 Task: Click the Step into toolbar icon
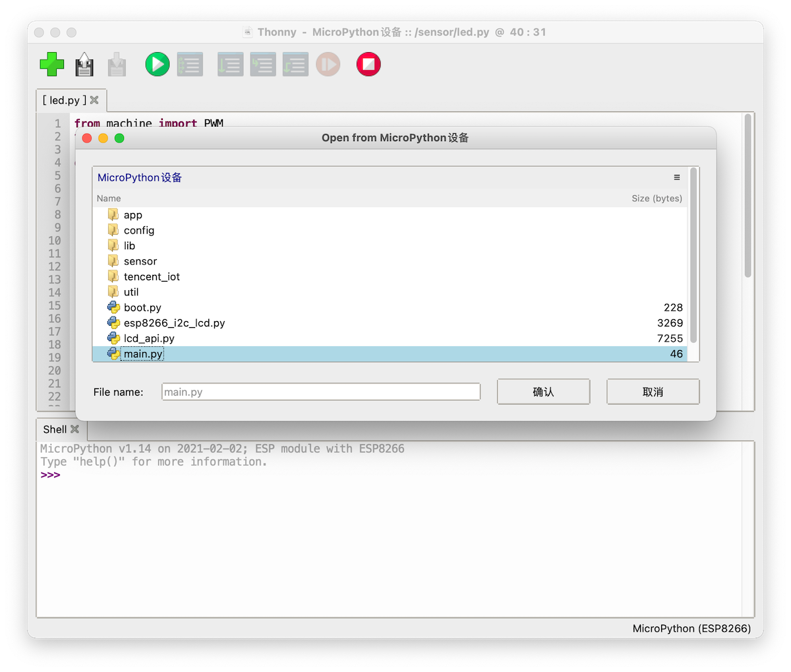262,65
